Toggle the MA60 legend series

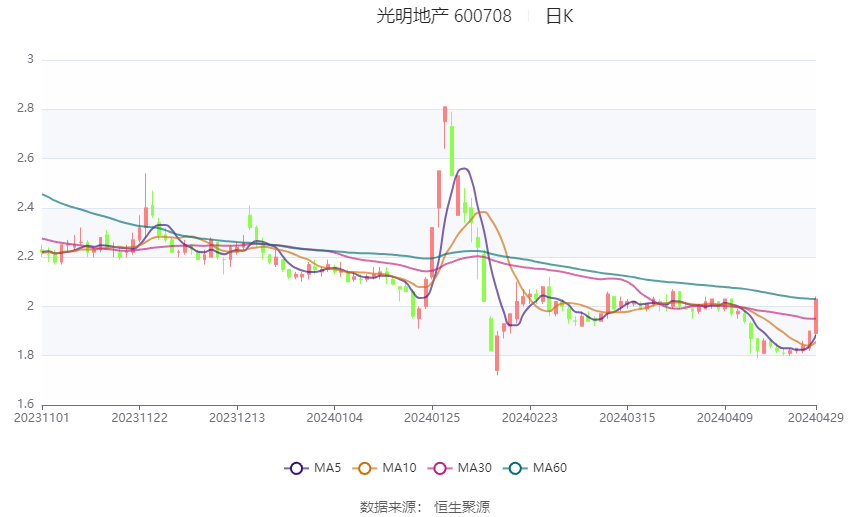point(535,468)
